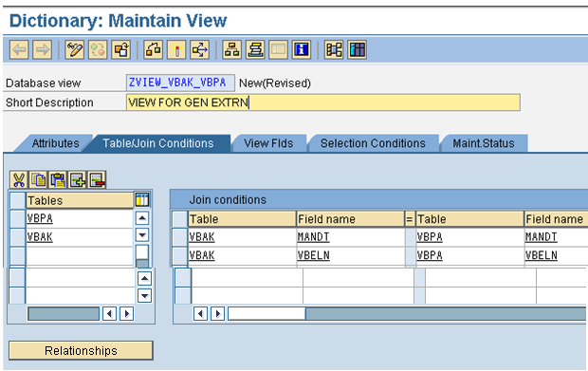Click the Tables upper scroll up arrow

tap(142, 217)
